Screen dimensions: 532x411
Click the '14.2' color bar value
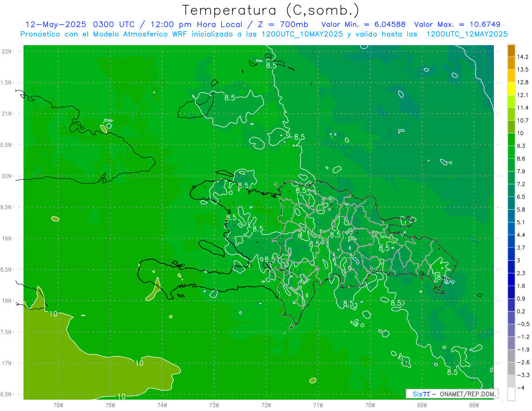pyautogui.click(x=522, y=57)
